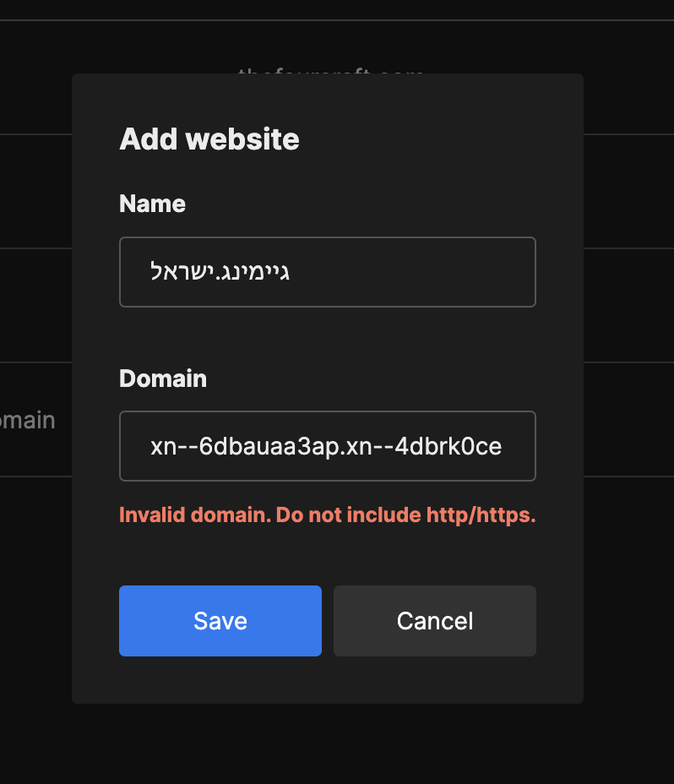674x784 pixels.
Task: Save the new website entry
Action: [x=220, y=620]
